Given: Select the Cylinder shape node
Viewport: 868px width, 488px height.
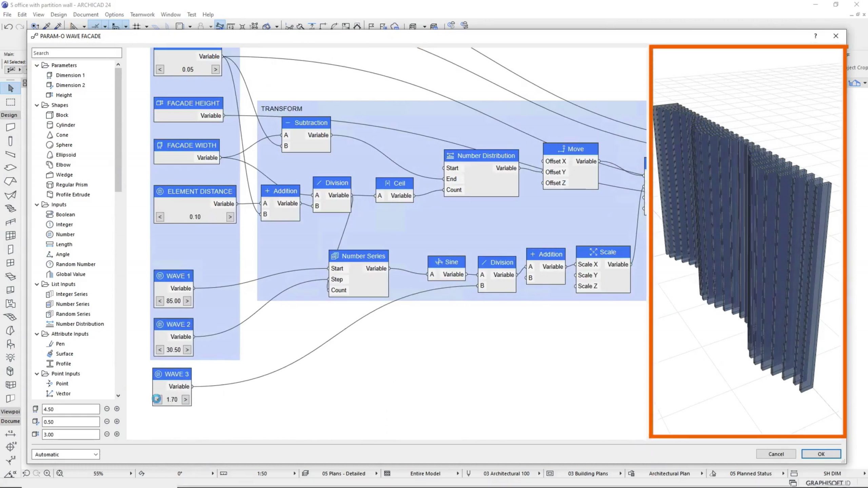Looking at the screenshot, I should (65, 125).
